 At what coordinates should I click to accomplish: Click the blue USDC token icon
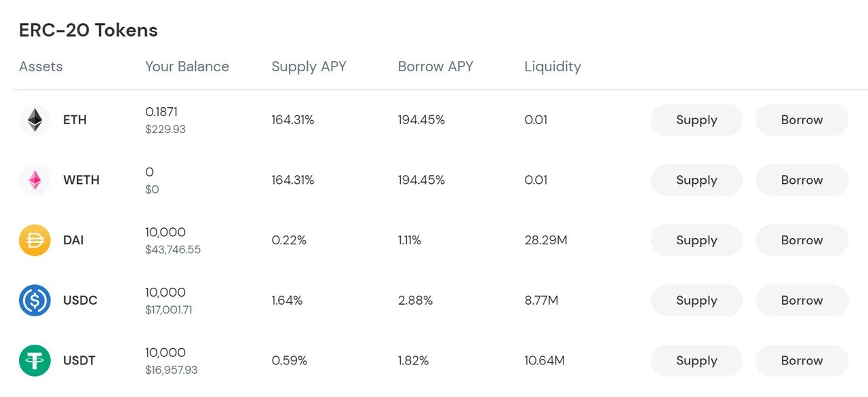click(35, 300)
